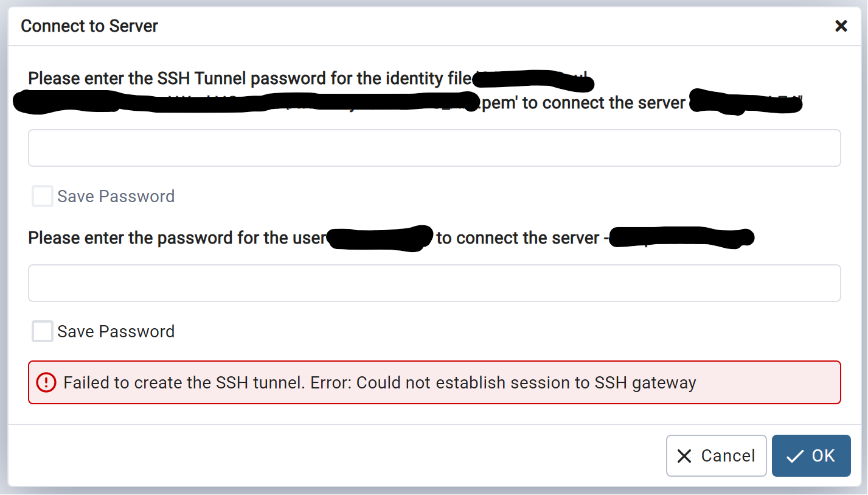Click the upper Save Password label text
Screen dimensions: 868x495
click(116, 197)
